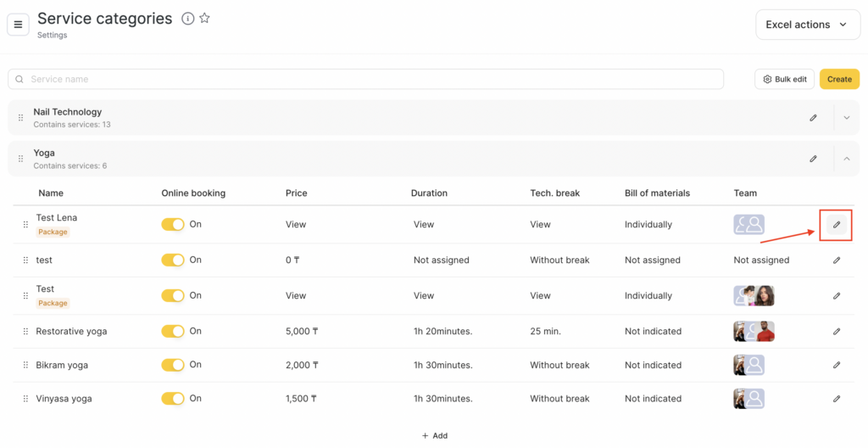Image resolution: width=868 pixels, height=448 pixels.
Task: Expand the Nail Technology category
Action: click(x=846, y=118)
